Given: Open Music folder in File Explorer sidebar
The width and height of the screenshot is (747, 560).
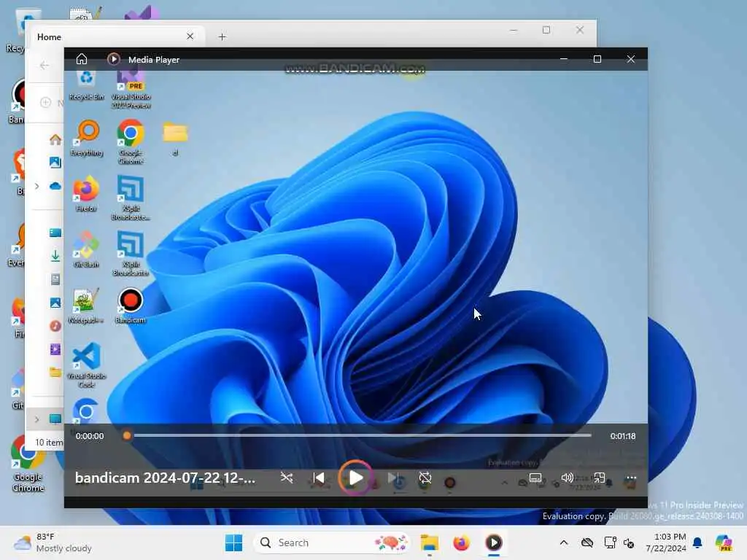Looking at the screenshot, I should point(55,326).
